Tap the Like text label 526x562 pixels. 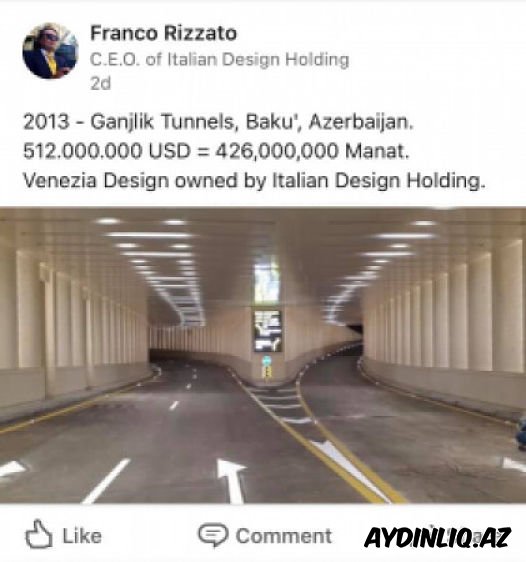pos(82,536)
